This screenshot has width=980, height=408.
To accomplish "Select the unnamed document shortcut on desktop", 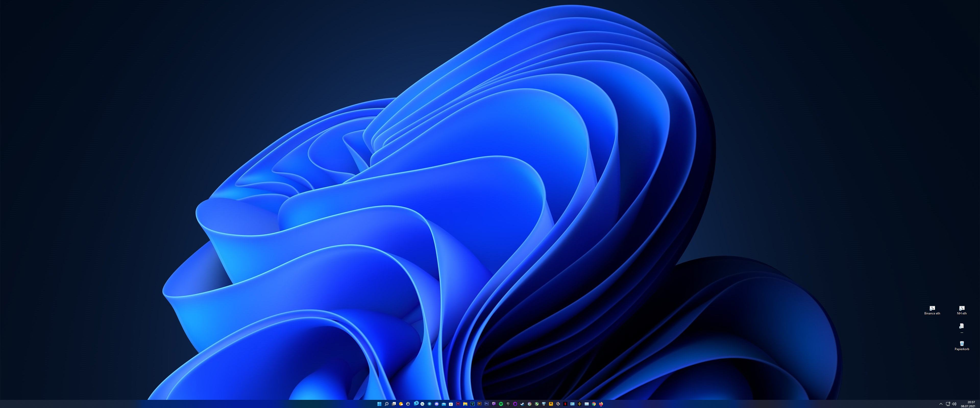I will click(962, 328).
